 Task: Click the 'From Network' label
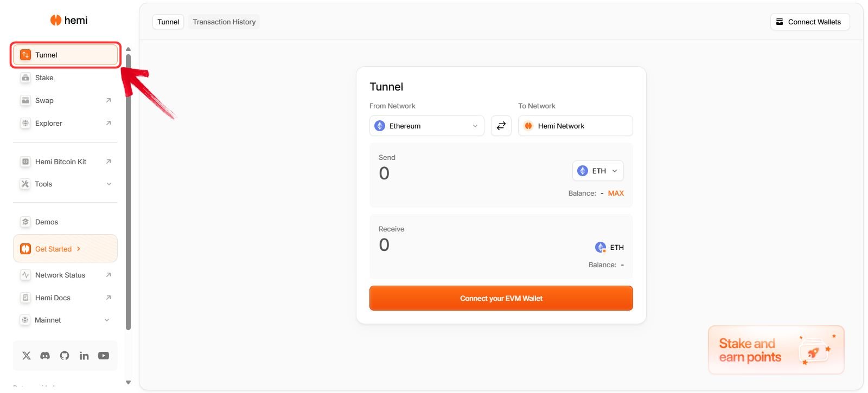(392, 106)
